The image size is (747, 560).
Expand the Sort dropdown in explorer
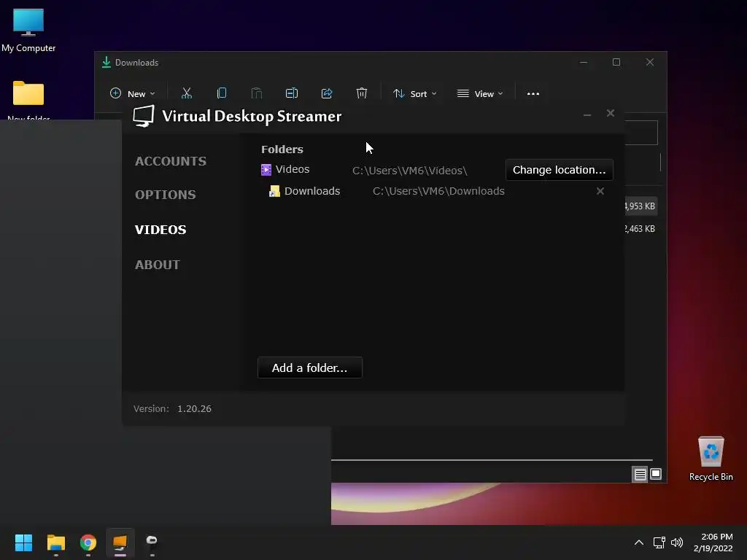point(414,94)
